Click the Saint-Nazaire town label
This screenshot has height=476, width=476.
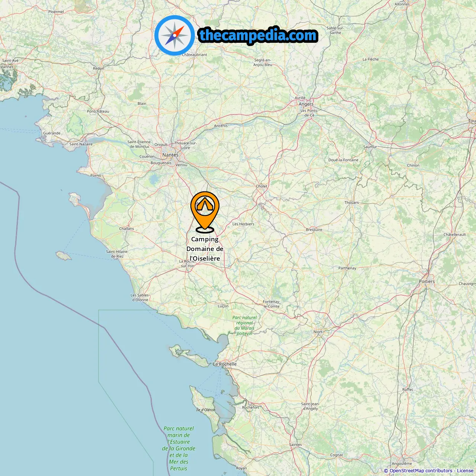(x=81, y=144)
